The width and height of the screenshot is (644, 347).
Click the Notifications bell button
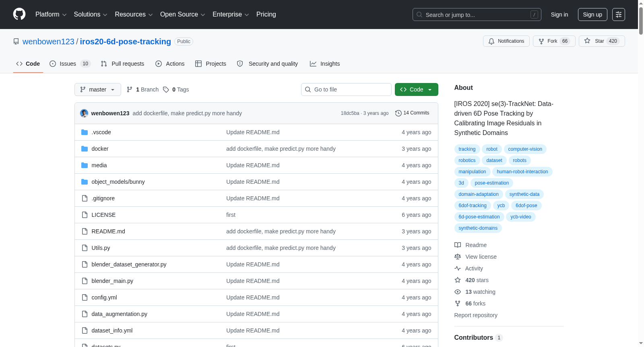(x=506, y=41)
